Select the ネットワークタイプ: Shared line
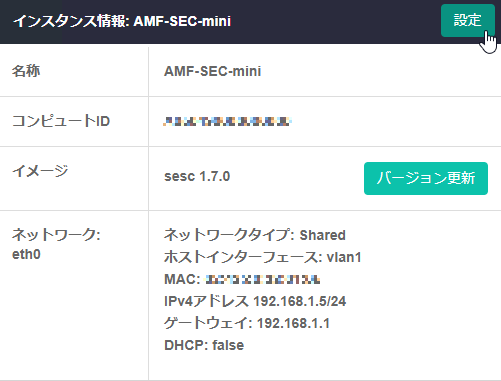The width and height of the screenshot is (501, 381). (x=255, y=235)
